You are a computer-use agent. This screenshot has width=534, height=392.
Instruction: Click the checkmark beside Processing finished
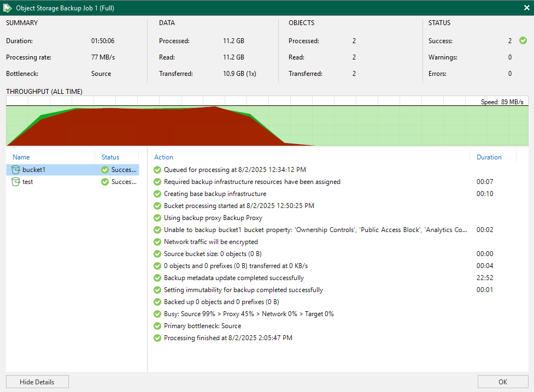point(157,338)
